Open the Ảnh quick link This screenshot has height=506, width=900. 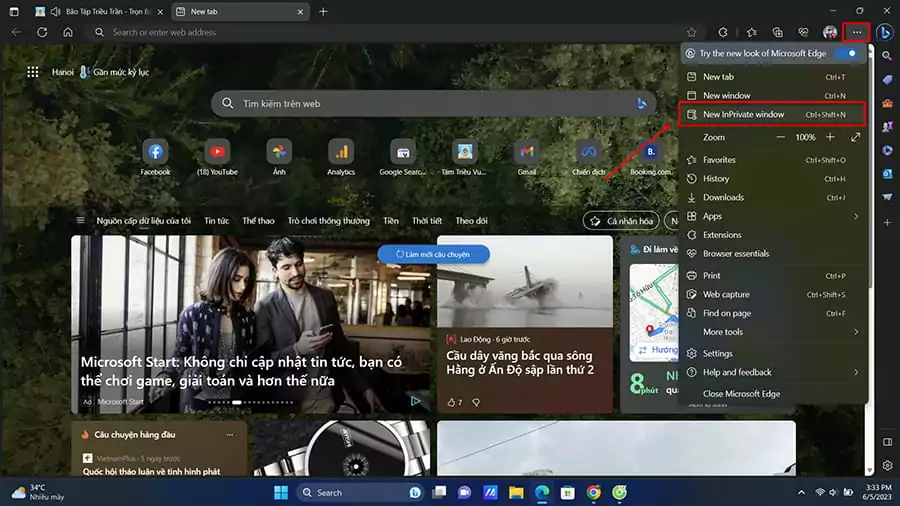pyautogui.click(x=279, y=157)
